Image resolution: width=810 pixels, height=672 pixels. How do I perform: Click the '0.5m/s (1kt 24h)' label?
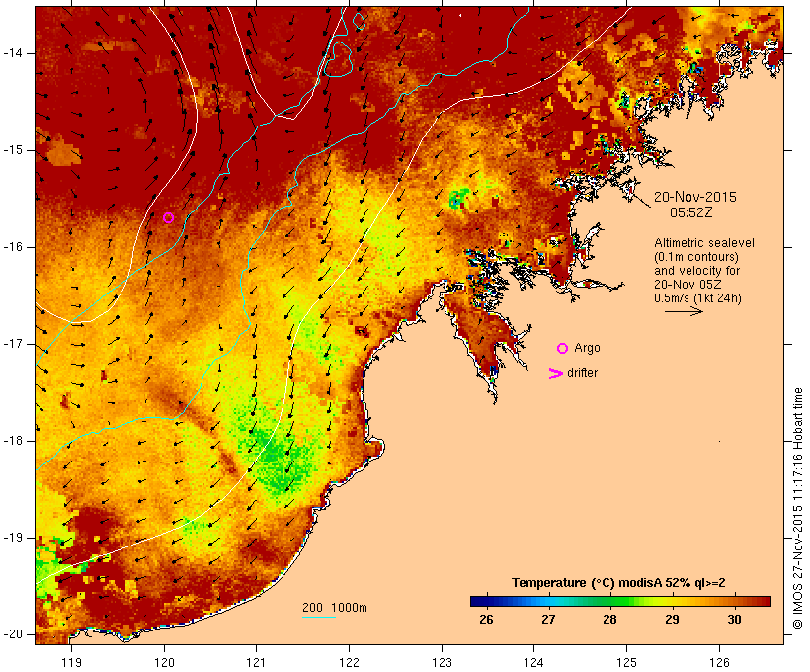click(697, 298)
